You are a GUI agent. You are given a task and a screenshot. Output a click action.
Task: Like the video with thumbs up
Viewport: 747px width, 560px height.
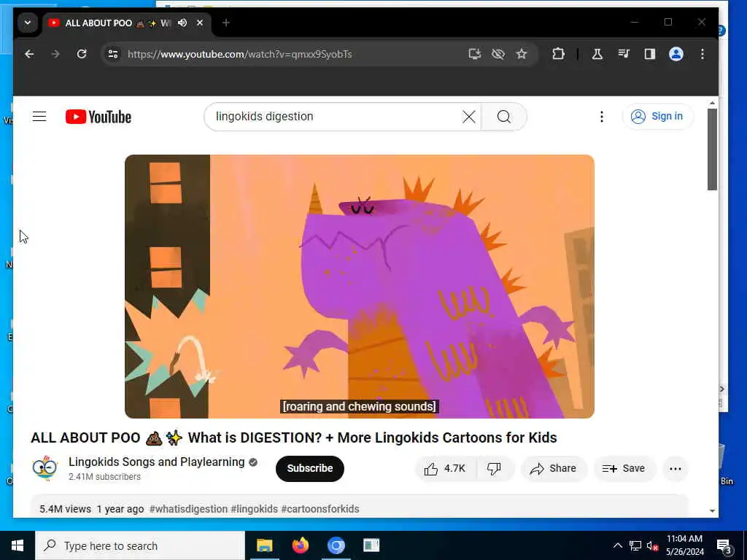click(444, 469)
